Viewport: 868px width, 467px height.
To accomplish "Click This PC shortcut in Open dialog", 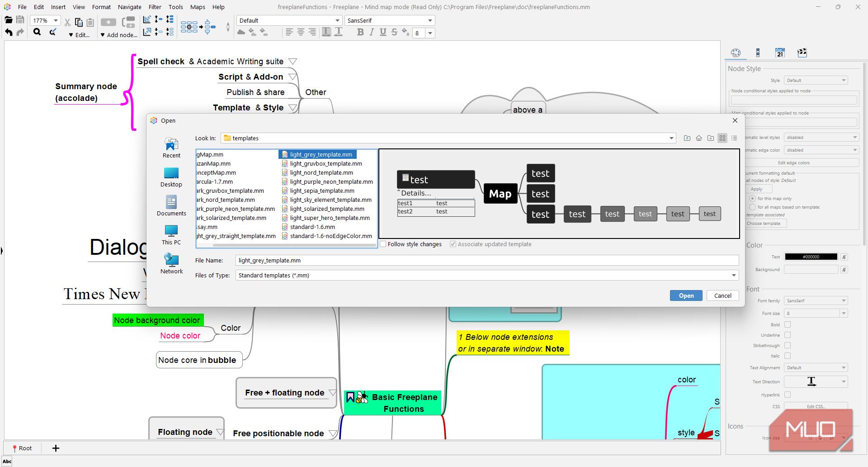I will tap(171, 235).
